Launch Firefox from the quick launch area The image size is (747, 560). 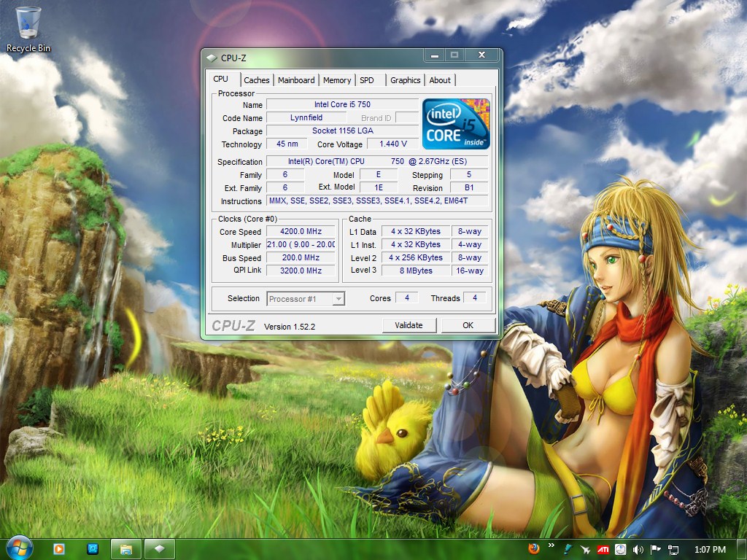[x=534, y=548]
